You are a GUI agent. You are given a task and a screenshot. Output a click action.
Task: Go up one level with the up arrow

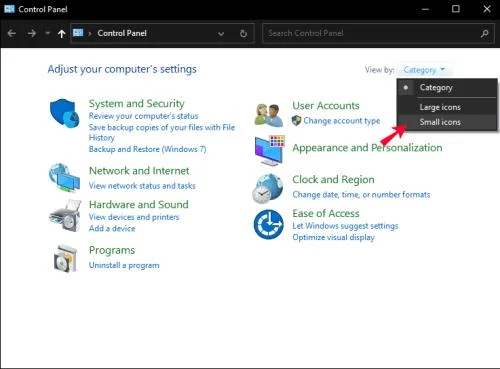point(61,33)
